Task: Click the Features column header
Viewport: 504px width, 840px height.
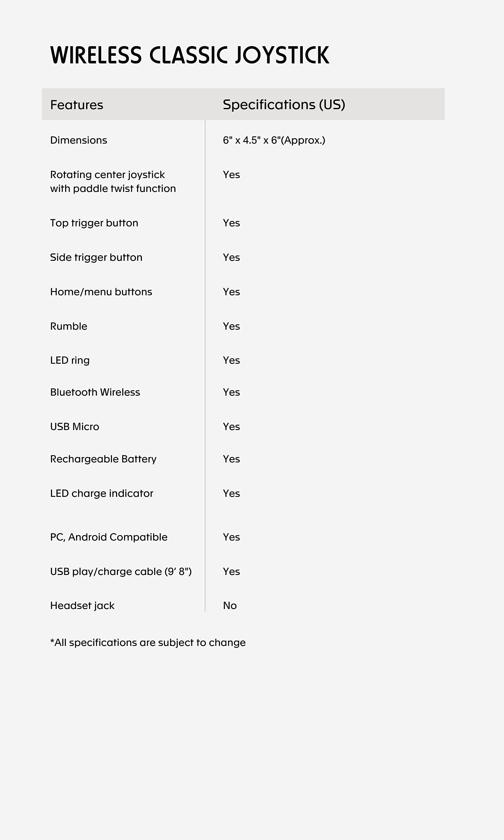Action: pos(76,105)
